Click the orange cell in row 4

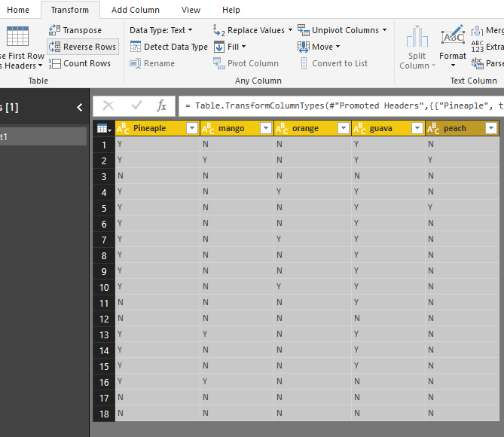click(x=313, y=191)
